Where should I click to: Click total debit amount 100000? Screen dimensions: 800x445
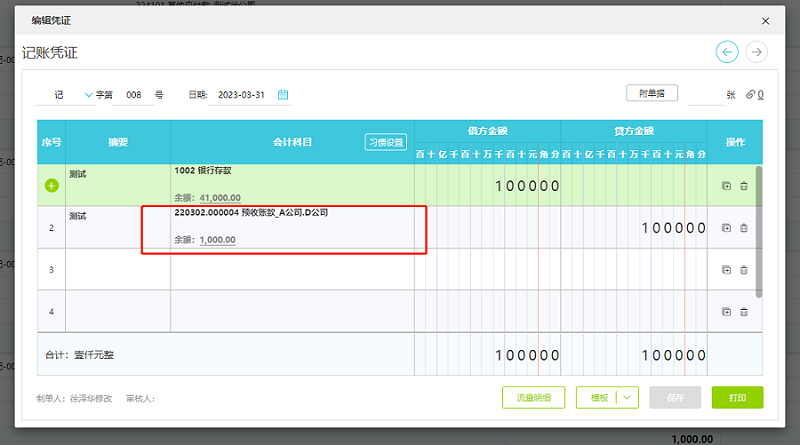click(527, 355)
